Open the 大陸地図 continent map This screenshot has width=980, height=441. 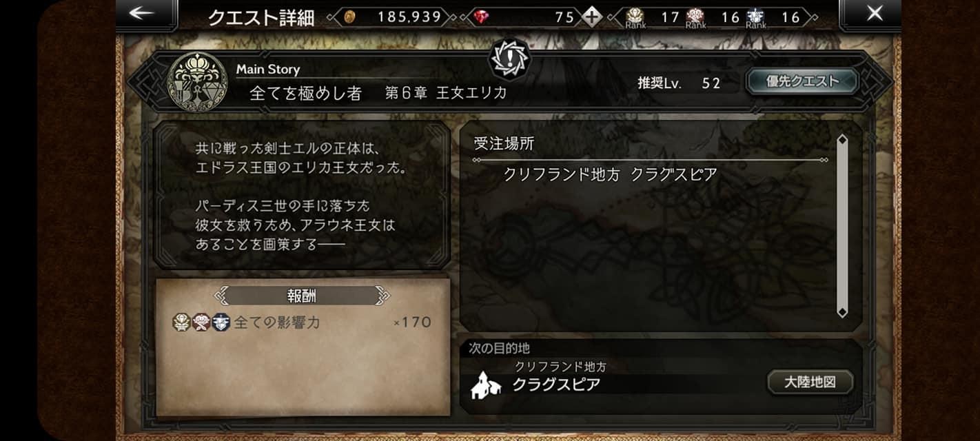pyautogui.click(x=810, y=382)
